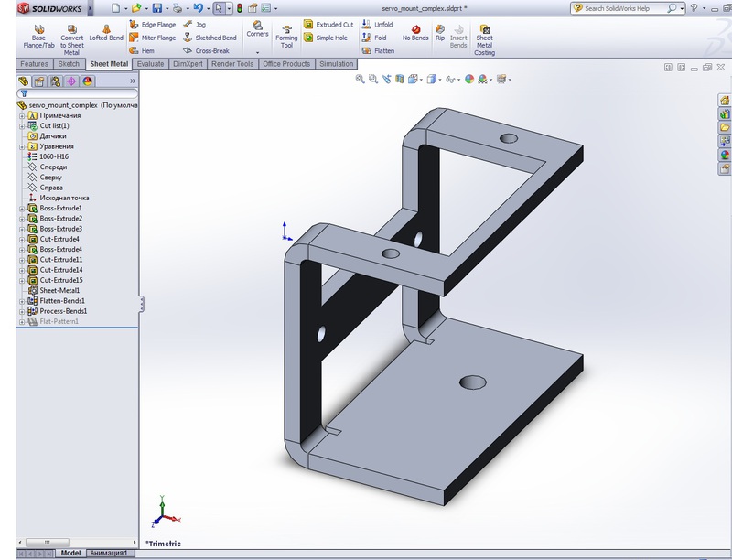
Task: Click the Save icon
Action: (x=157, y=8)
